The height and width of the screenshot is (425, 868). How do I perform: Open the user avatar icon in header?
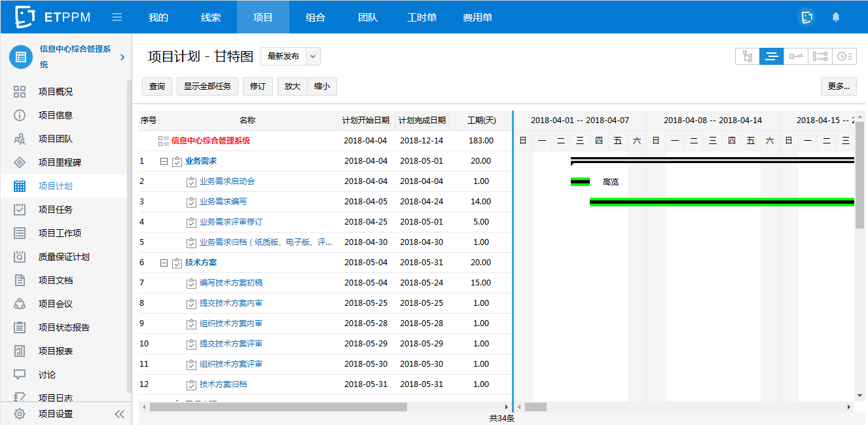tap(807, 17)
